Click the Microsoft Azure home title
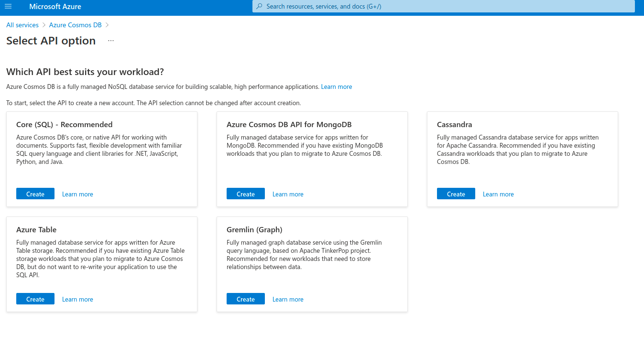The width and height of the screenshot is (644, 346). (x=55, y=7)
